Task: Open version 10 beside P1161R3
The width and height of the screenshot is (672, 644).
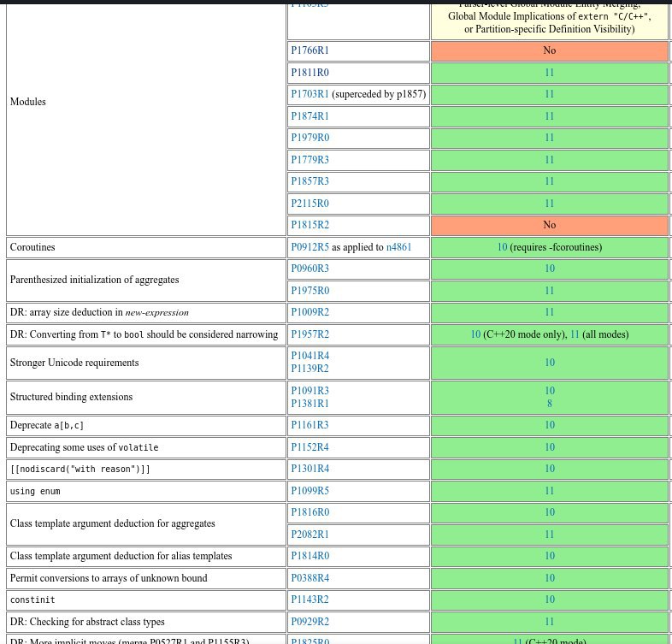Action: (550, 425)
